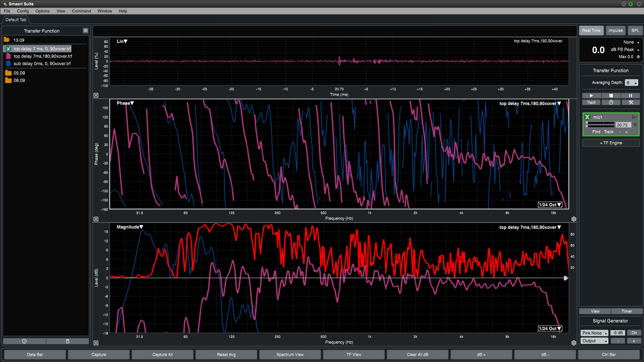The image size is (644, 362).
Task: Switch to SPL mode
Action: coord(635,31)
